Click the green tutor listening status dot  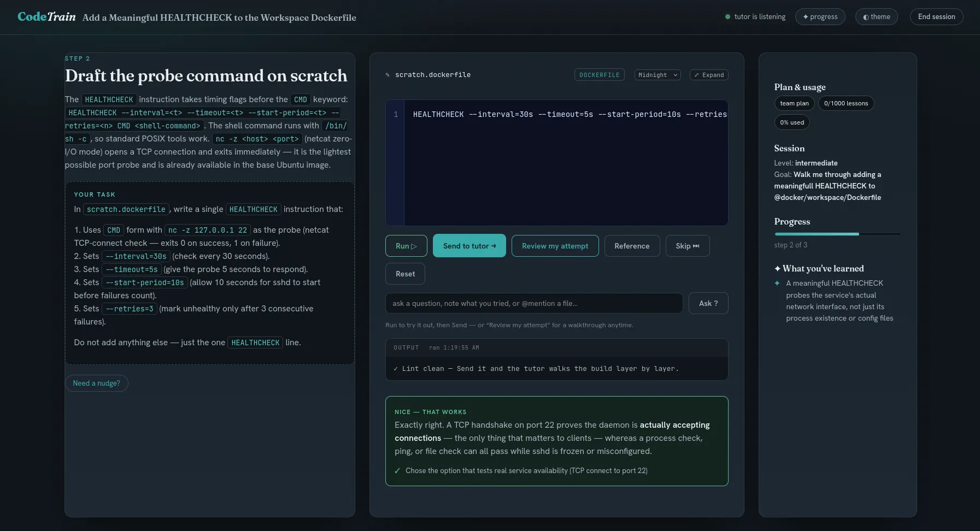[x=727, y=17]
